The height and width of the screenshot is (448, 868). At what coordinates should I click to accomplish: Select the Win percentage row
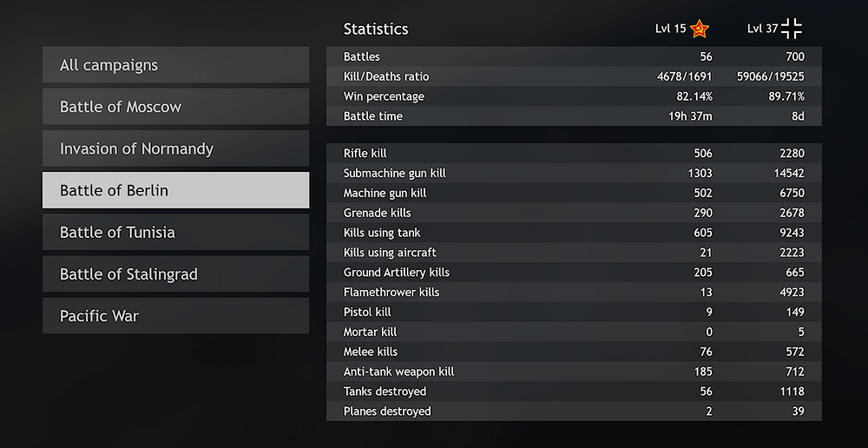573,96
